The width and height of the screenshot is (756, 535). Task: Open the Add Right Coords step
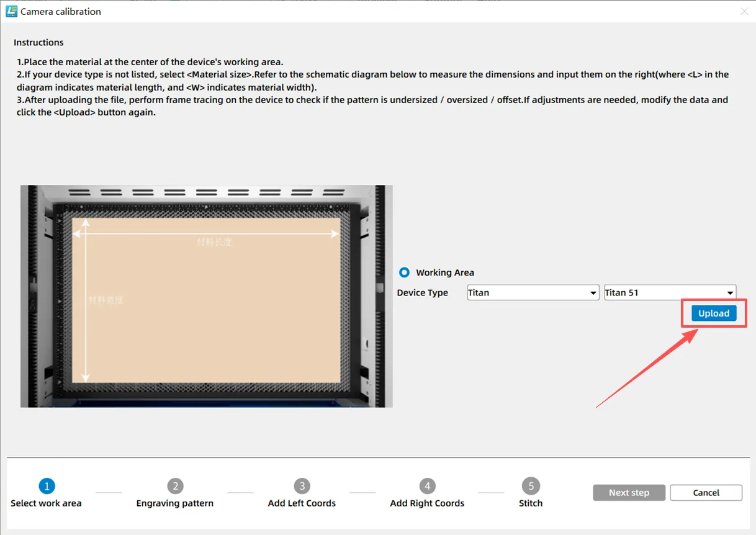(427, 503)
